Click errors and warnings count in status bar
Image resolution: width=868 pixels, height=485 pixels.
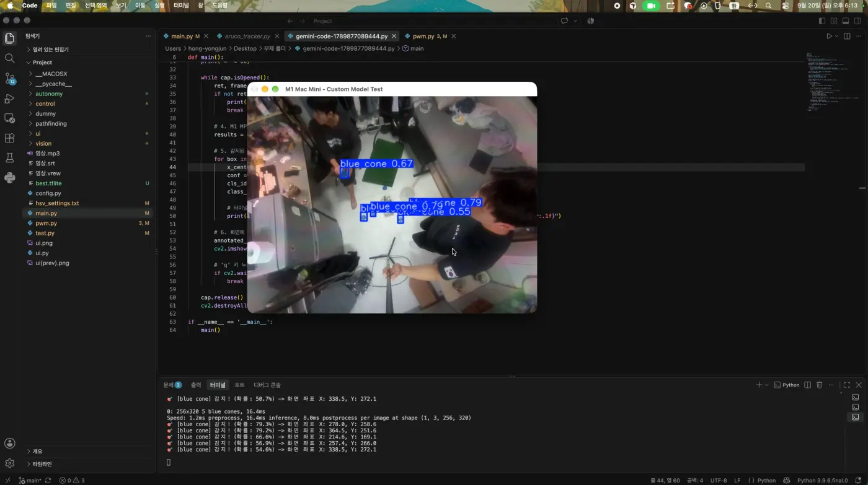click(x=72, y=480)
